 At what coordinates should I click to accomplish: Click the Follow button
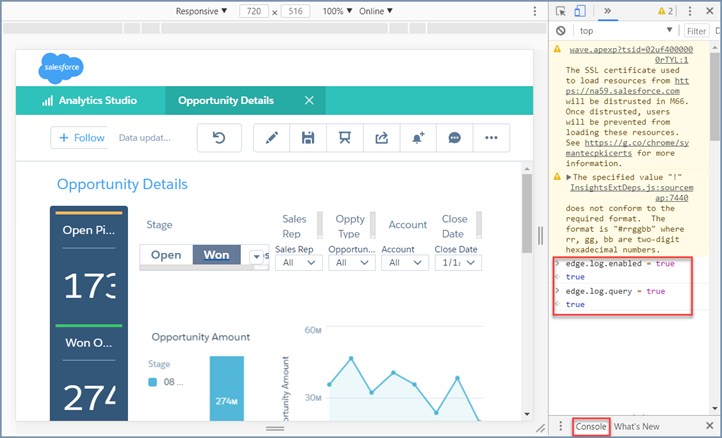(79, 138)
